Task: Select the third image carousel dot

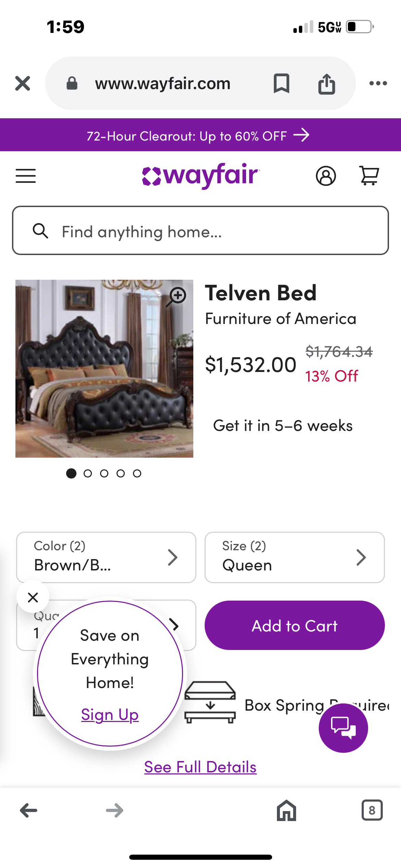Action: (104, 473)
